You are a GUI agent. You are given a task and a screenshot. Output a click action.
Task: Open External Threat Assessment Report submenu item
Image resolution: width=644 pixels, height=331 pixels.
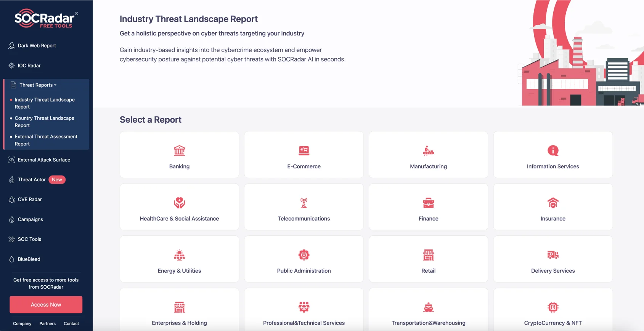(46, 140)
